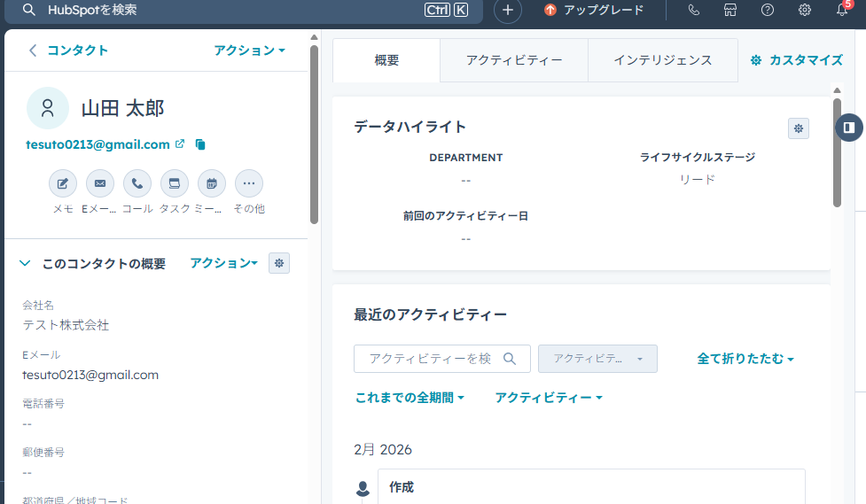This screenshot has width=866, height=504.
Task: Open the その他 more options icon
Action: click(x=248, y=183)
